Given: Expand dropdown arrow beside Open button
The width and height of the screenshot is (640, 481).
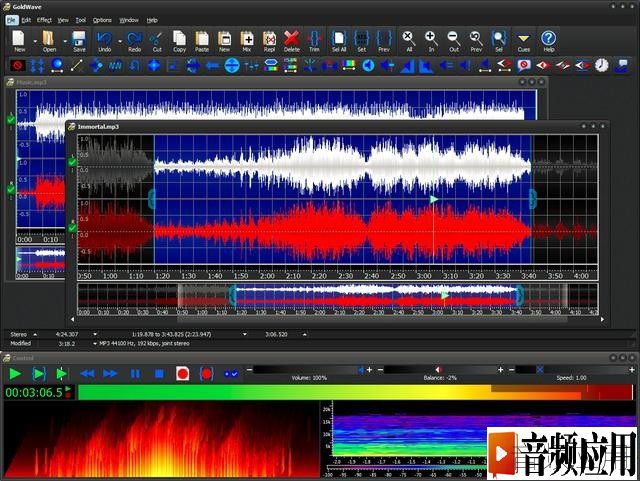Looking at the screenshot, I should 65,41.
